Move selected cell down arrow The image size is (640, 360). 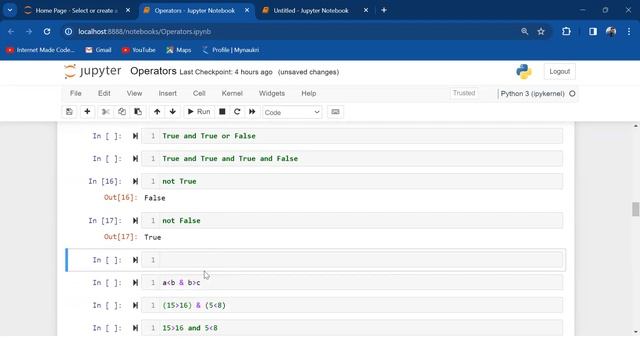coord(173,112)
